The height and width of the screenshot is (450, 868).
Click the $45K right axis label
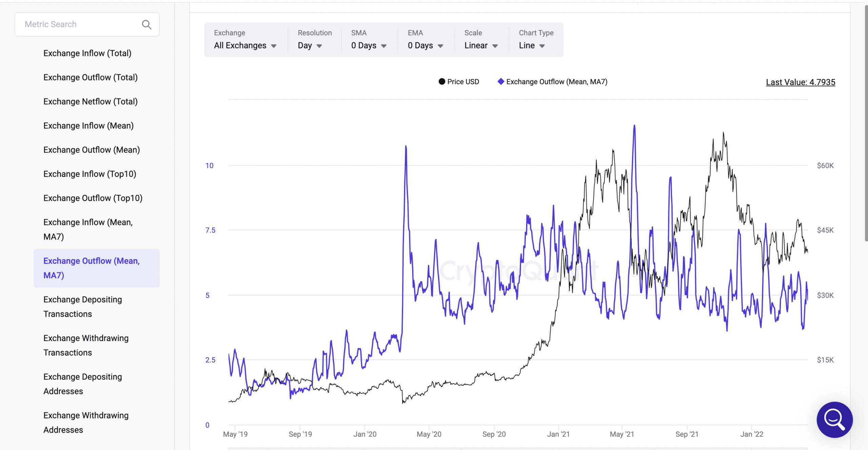pos(825,230)
